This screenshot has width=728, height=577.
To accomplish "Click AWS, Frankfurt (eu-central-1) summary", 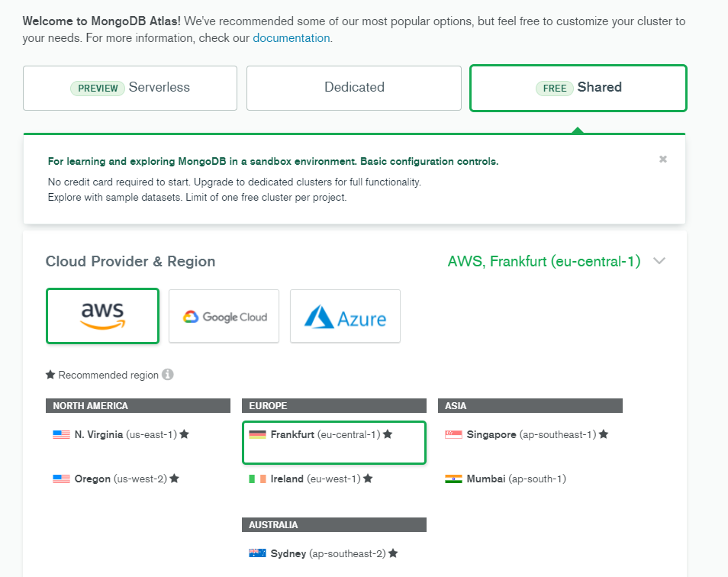I will 543,261.
